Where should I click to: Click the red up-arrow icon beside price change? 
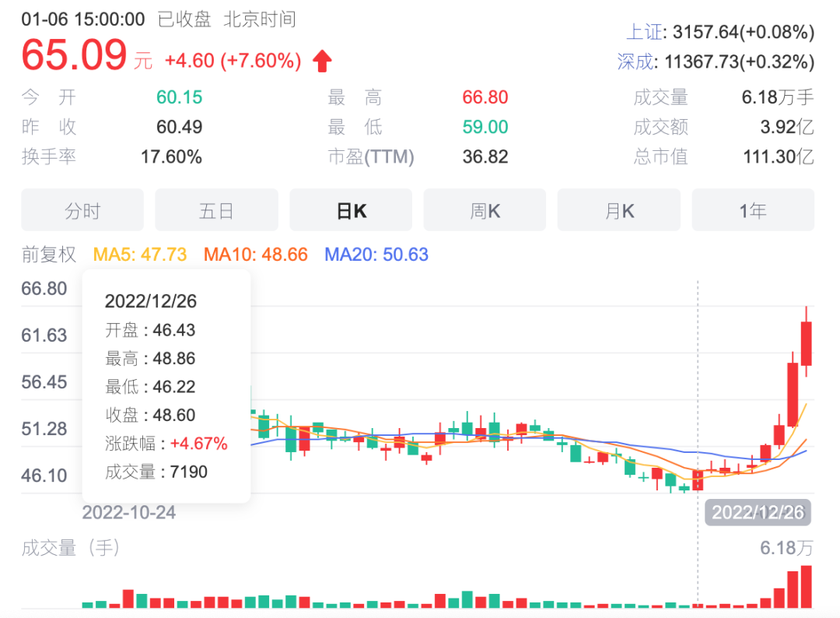click(x=323, y=61)
